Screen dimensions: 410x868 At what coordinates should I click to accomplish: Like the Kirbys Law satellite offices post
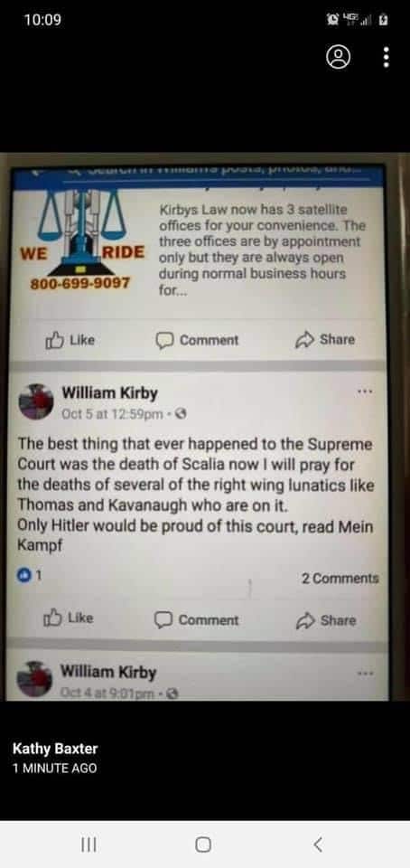pyautogui.click(x=70, y=340)
